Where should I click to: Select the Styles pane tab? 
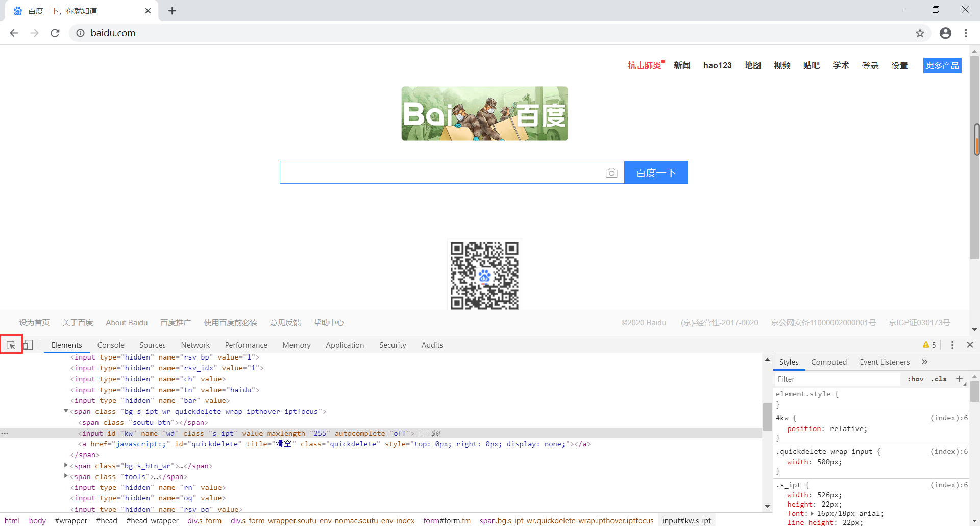pyautogui.click(x=789, y=362)
